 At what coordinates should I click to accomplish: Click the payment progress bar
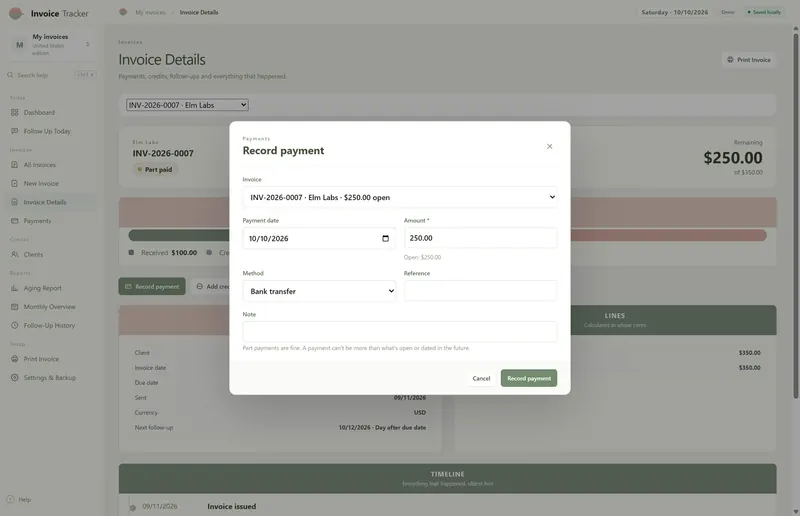[x=447, y=235]
